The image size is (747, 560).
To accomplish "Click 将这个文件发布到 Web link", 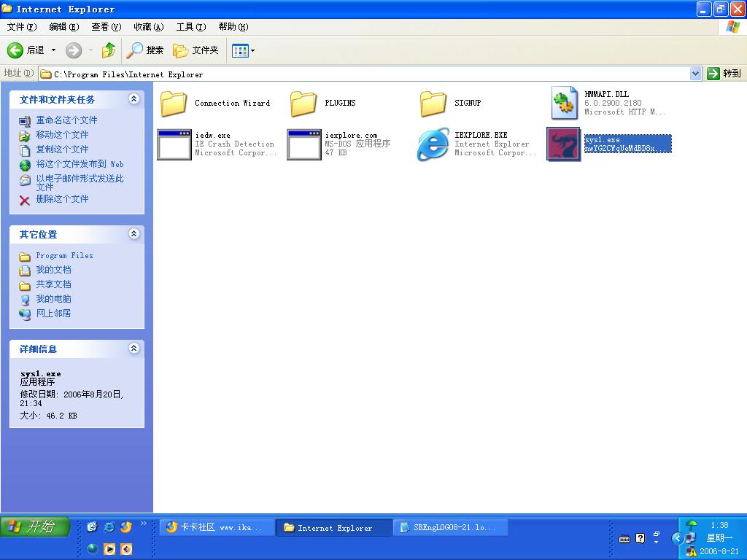I will point(80,164).
